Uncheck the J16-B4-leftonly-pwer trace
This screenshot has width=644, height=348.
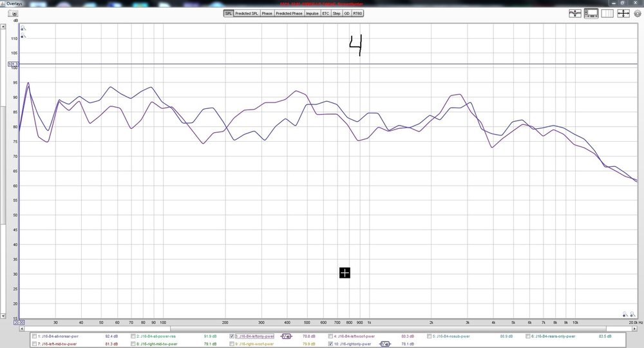[x=232, y=336]
